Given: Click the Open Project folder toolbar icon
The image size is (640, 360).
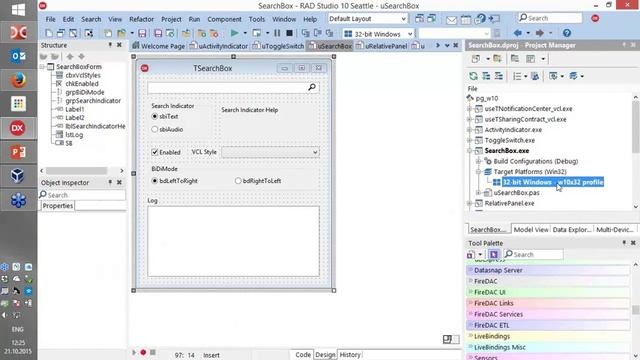Looking at the screenshot, I should tap(121, 33).
